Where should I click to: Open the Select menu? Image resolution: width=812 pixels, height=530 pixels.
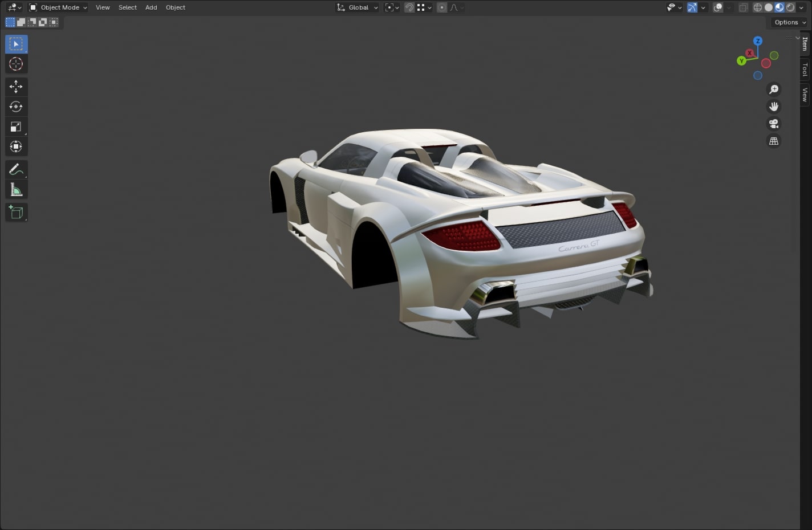[x=127, y=7]
